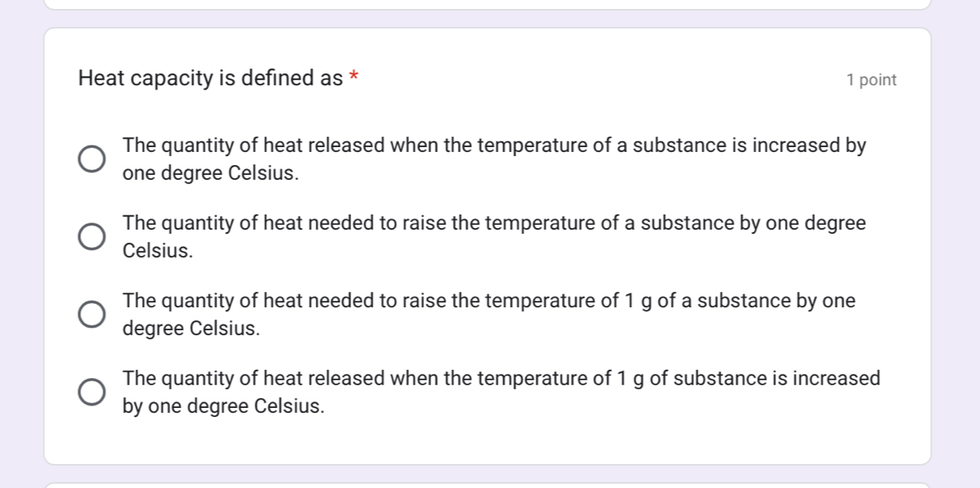Click the word 'Celsius' in the second option
980x488 pixels.
(157, 249)
